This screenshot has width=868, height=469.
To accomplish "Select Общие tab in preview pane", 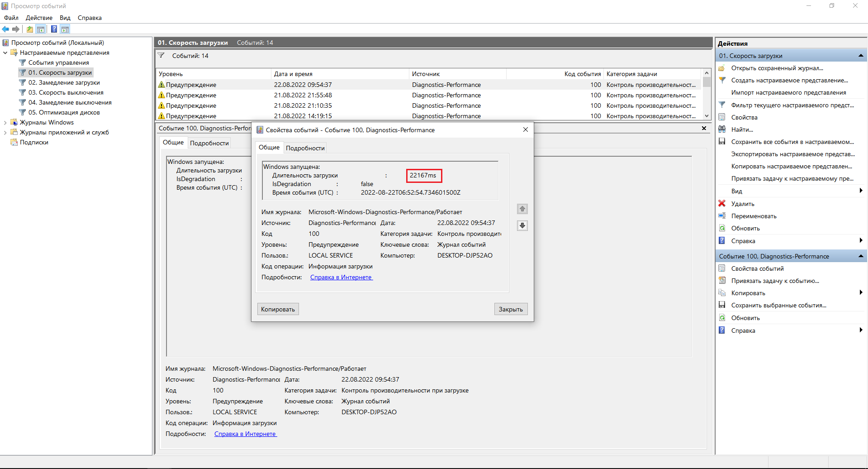I will (173, 142).
